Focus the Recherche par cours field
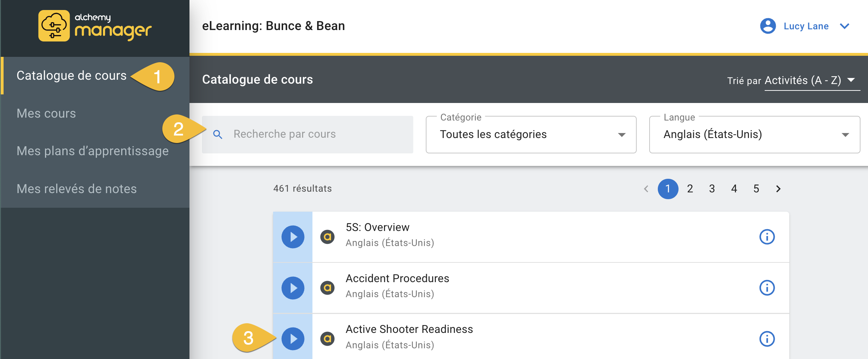868x359 pixels. (315, 134)
